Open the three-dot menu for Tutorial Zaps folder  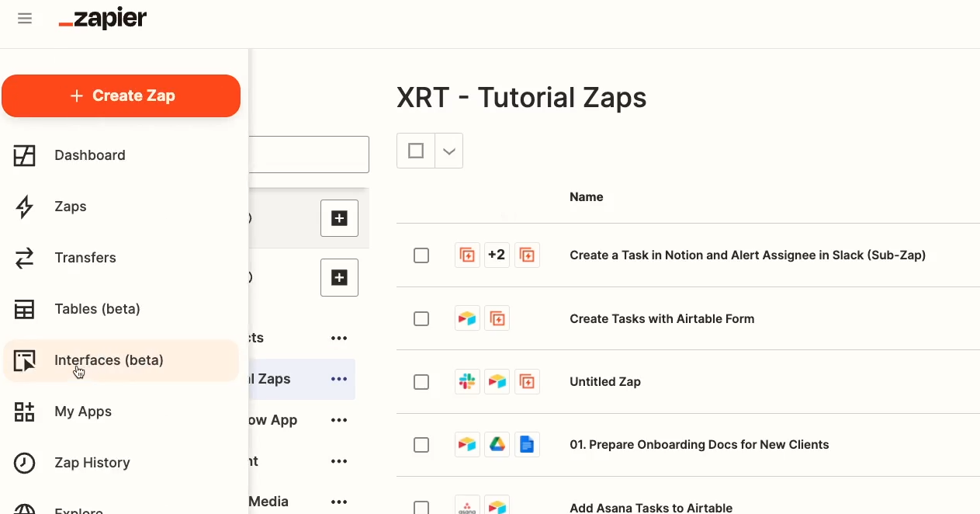(339, 380)
